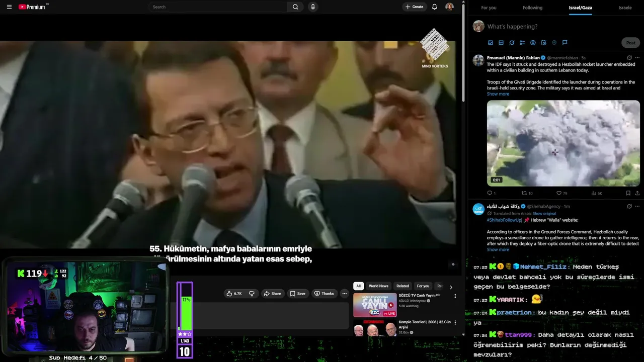Save the video to a playlist
The width and height of the screenshot is (644, 362).
297,294
